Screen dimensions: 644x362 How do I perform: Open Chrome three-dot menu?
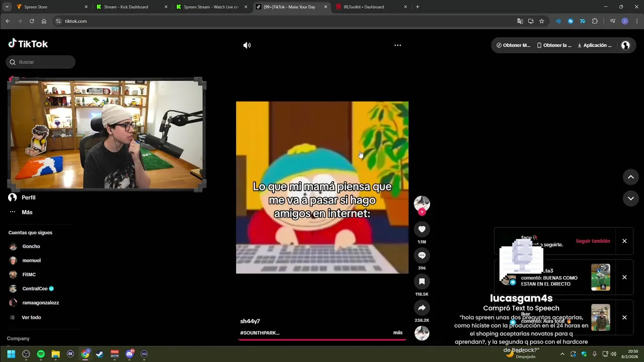[x=637, y=21]
